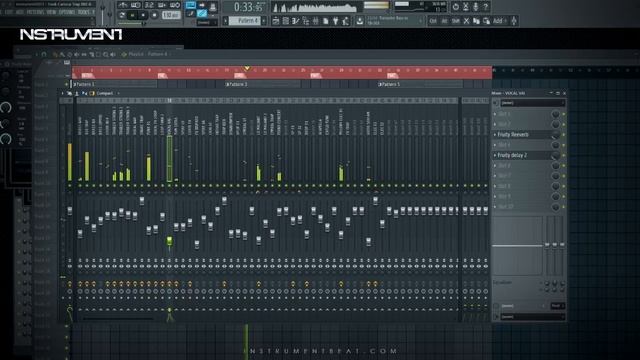
Task: Expand the Slot 1 arrow in effects rack
Action: tap(495, 114)
